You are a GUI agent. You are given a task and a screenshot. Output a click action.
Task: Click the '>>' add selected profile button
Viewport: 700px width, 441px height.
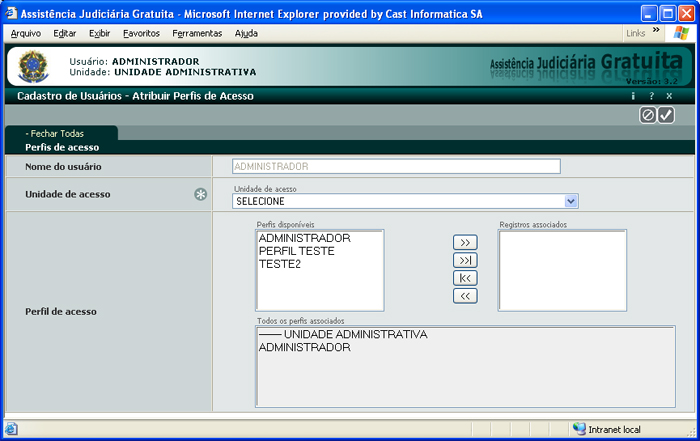click(465, 242)
